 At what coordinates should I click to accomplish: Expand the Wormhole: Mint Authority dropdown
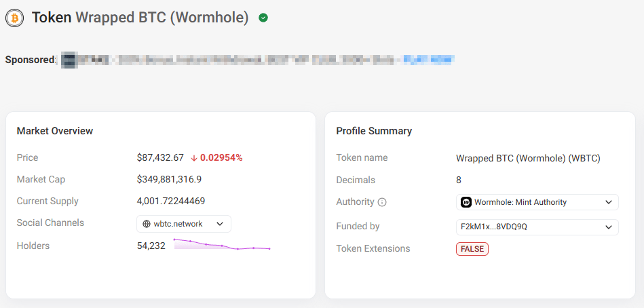pos(607,202)
